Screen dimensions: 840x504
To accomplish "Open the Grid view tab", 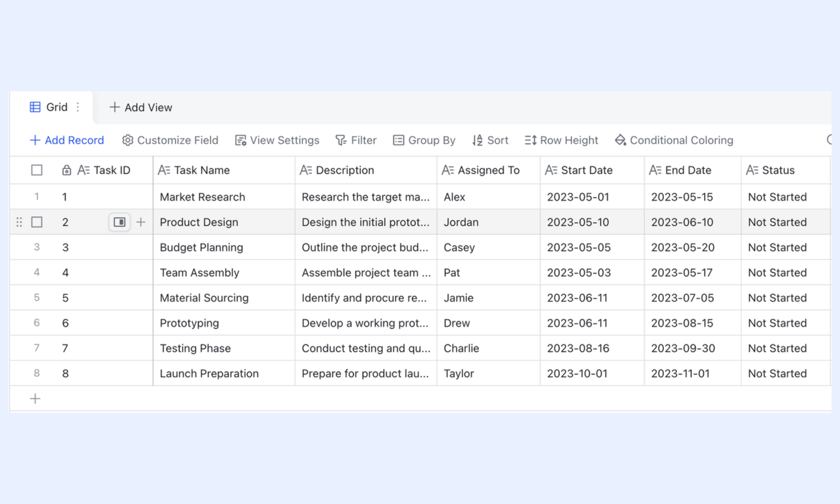I will (x=51, y=107).
